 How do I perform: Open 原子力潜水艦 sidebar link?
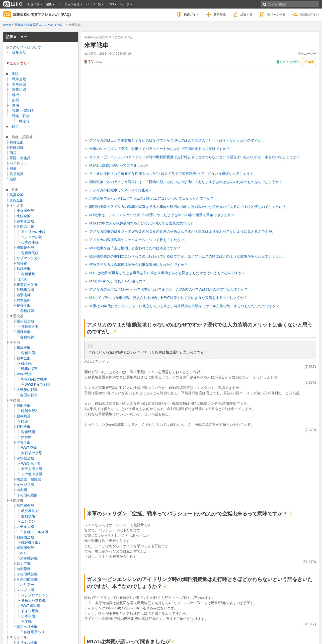[x=32, y=469]
